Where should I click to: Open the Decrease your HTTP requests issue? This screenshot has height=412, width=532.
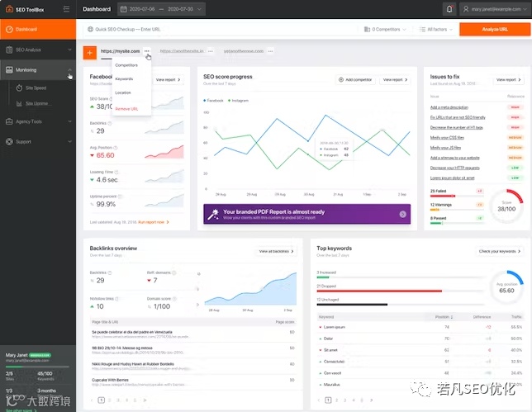pyautogui.click(x=454, y=168)
